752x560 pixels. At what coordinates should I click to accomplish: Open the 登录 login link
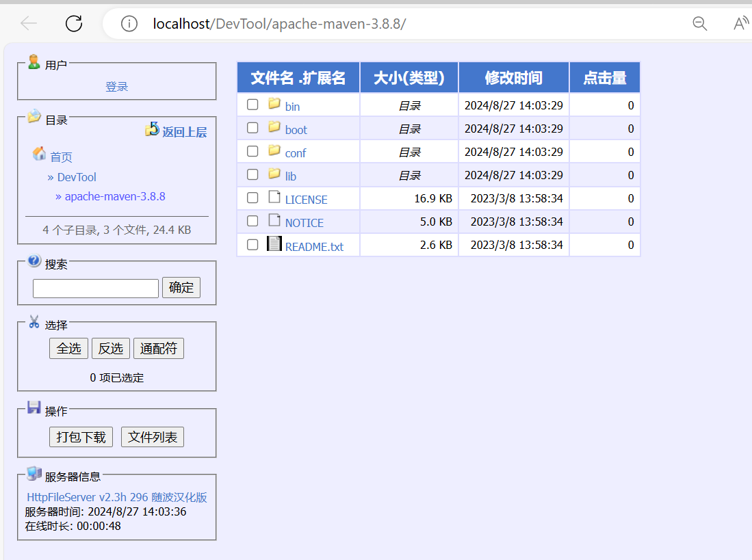pos(117,87)
